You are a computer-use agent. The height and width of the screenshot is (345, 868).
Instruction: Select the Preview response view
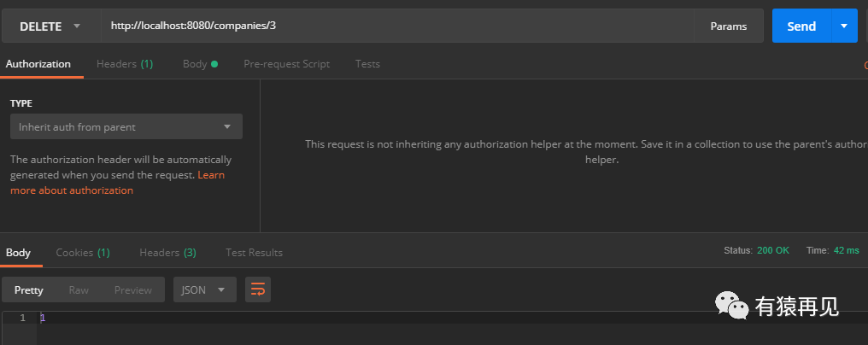[133, 289]
